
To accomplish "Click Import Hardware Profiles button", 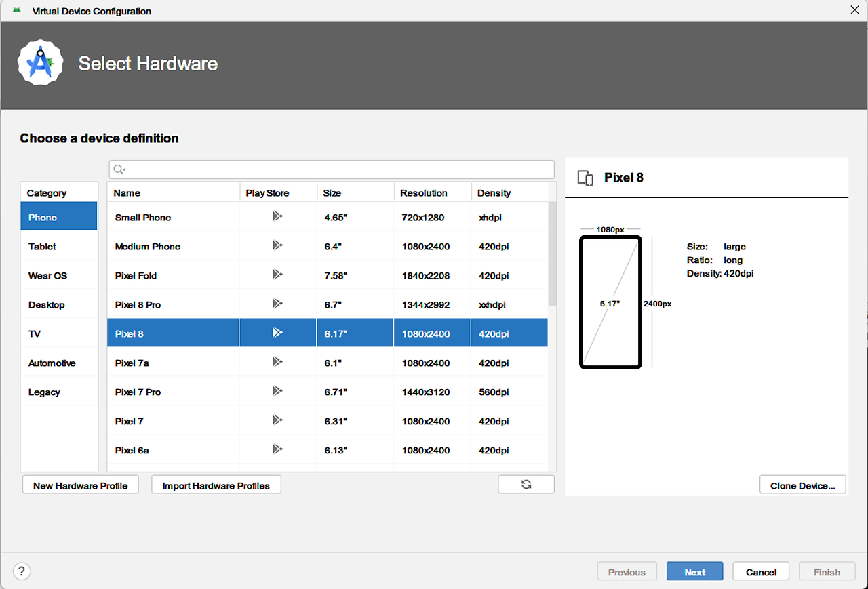I will point(216,485).
